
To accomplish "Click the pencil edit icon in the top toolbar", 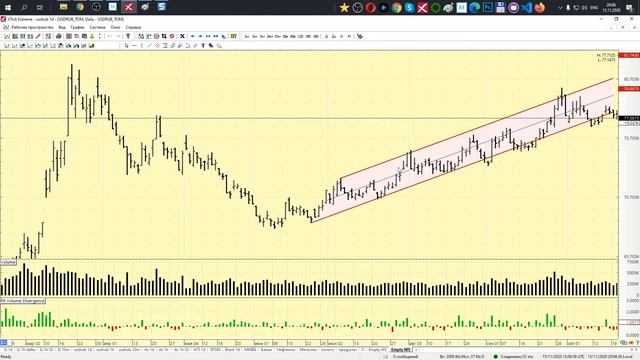I will pyautogui.click(x=38, y=36).
